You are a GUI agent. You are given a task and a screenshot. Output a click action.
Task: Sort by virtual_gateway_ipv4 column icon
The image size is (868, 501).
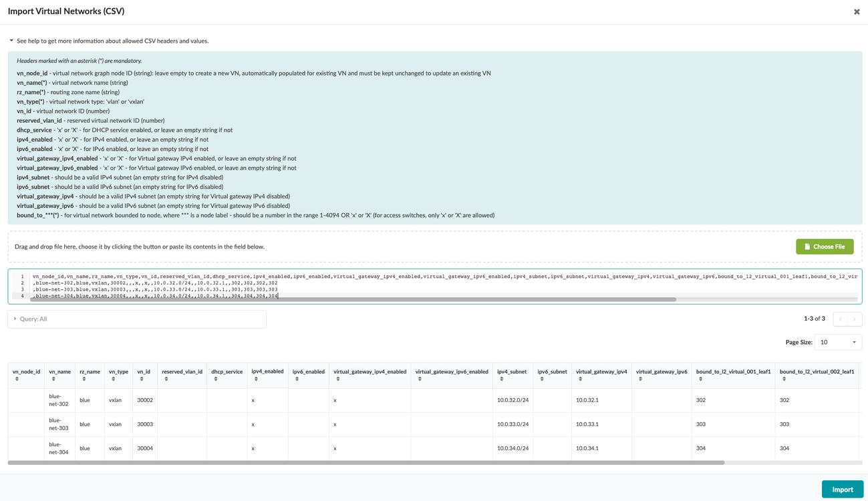(x=580, y=379)
